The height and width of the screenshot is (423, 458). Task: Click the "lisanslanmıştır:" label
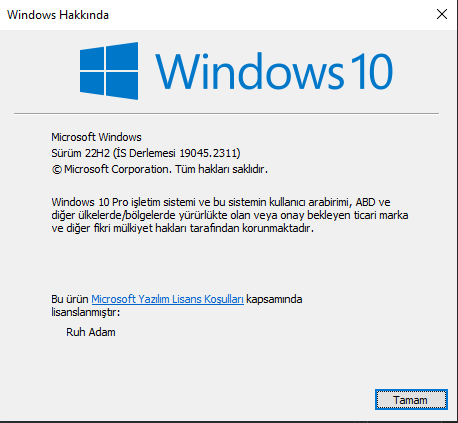click(x=85, y=312)
